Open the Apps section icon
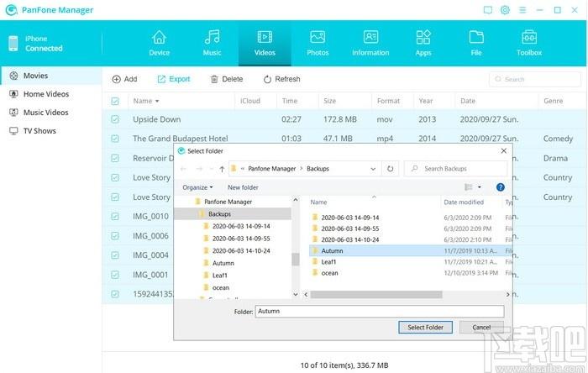The width and height of the screenshot is (588, 373). tap(423, 37)
